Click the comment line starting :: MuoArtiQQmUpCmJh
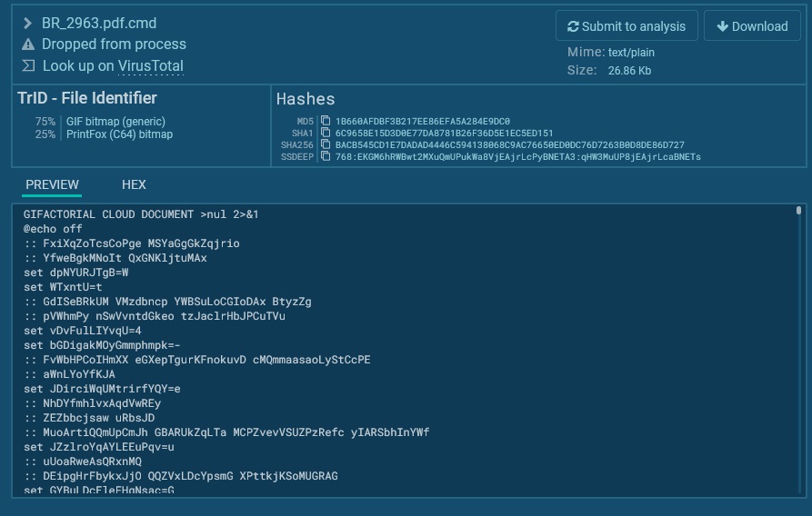 point(226,432)
